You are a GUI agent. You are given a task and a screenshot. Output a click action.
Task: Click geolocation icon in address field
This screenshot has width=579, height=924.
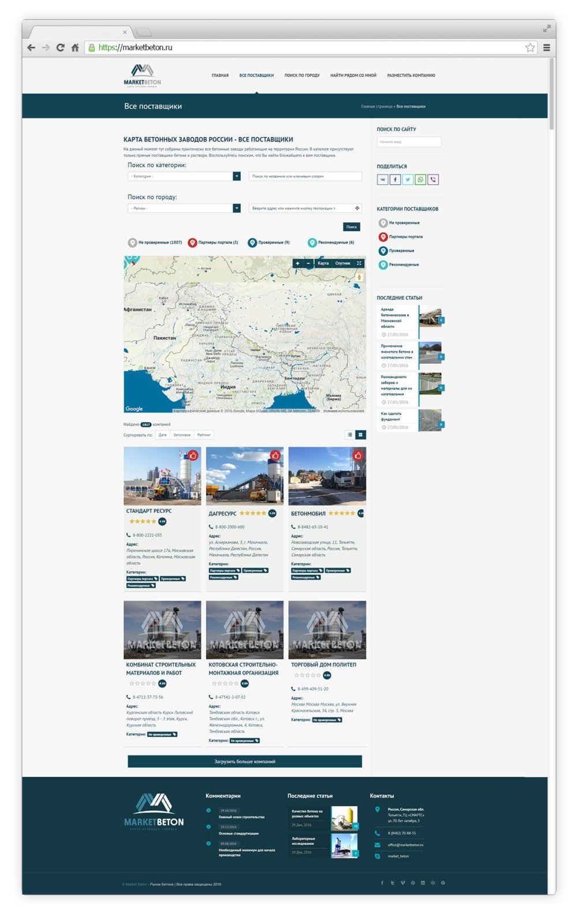tap(357, 208)
